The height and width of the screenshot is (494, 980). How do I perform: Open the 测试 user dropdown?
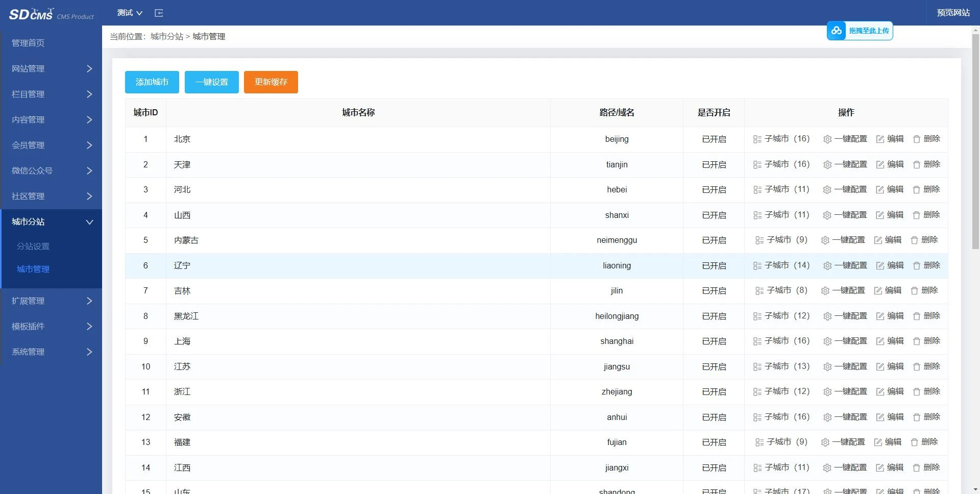tap(130, 13)
